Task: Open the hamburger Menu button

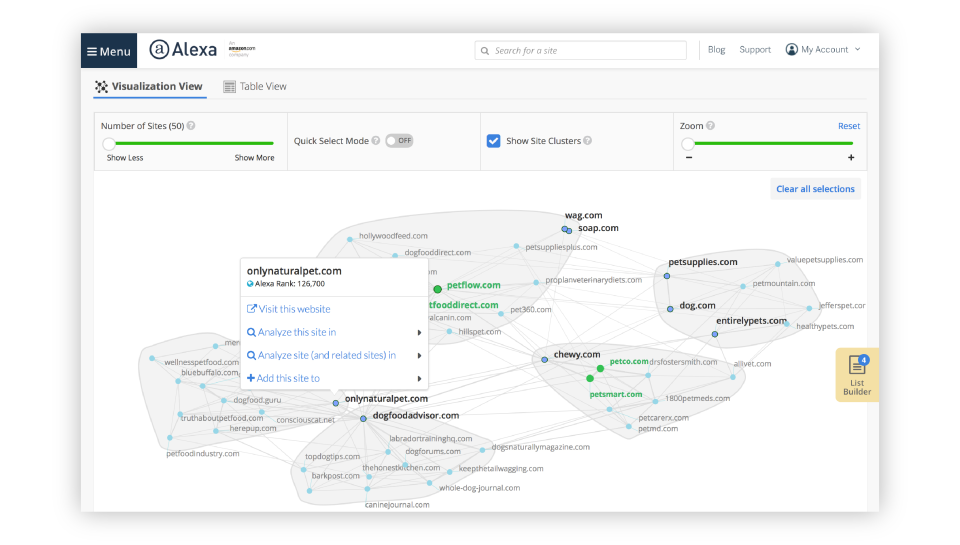Action: (x=109, y=51)
